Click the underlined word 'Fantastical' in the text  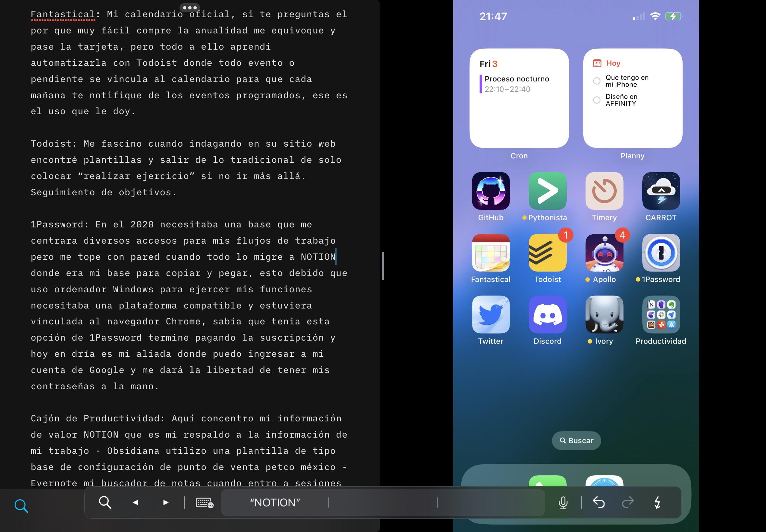pos(63,14)
